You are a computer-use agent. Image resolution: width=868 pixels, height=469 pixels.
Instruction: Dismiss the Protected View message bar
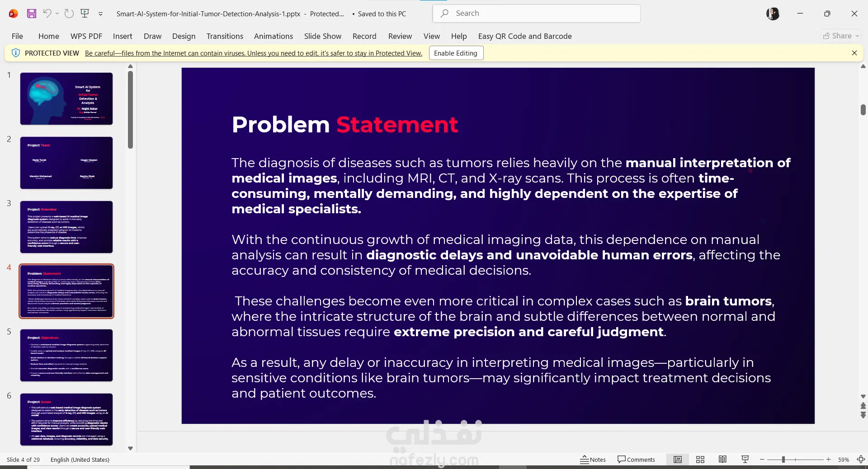[854, 53]
